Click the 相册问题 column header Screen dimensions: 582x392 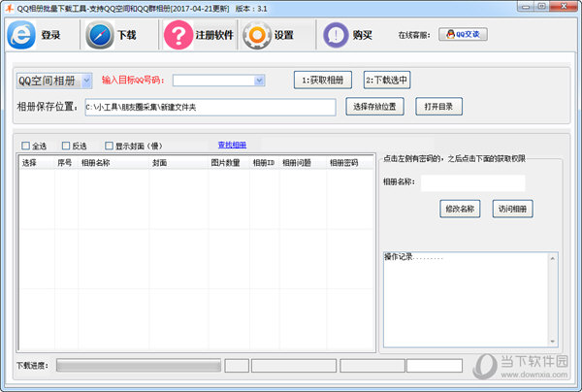pos(303,163)
